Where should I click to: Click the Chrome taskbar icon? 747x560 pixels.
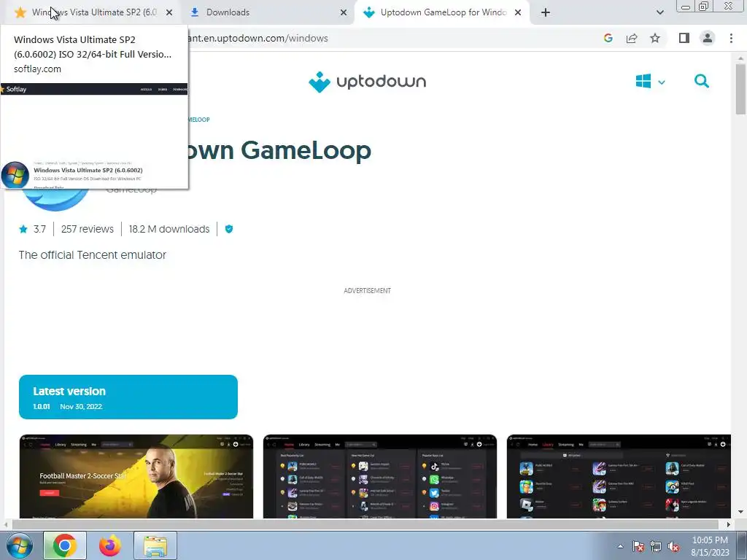[65, 545]
